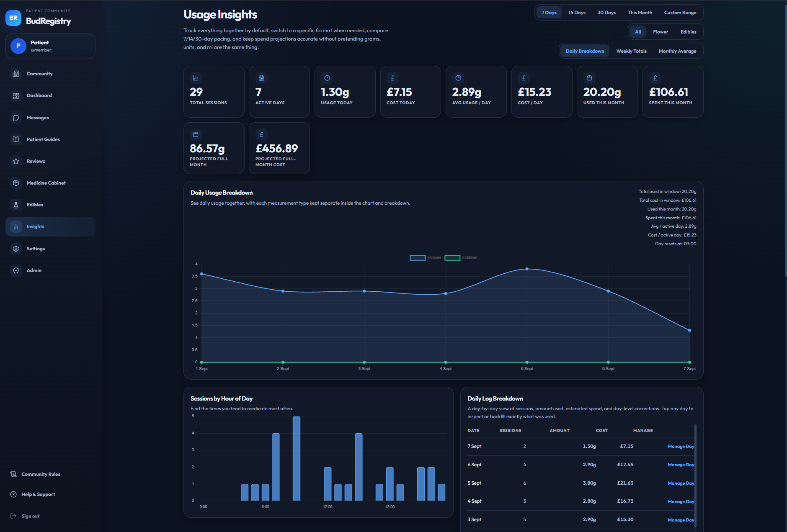Image resolution: width=787 pixels, height=532 pixels.
Task: Click the Reviews star icon
Action: coord(16,161)
